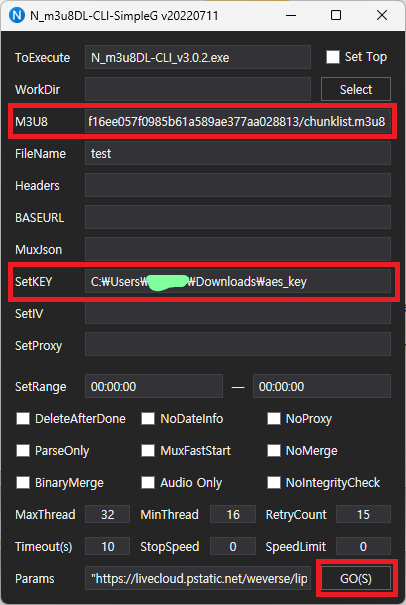Tick the NoProxy checkbox
406x605 pixels.
(274, 418)
